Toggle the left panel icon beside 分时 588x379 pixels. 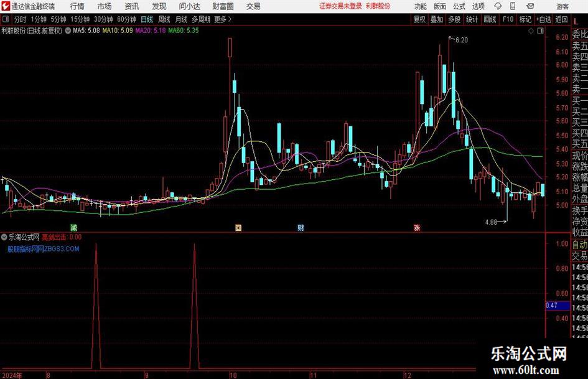click(x=5, y=19)
